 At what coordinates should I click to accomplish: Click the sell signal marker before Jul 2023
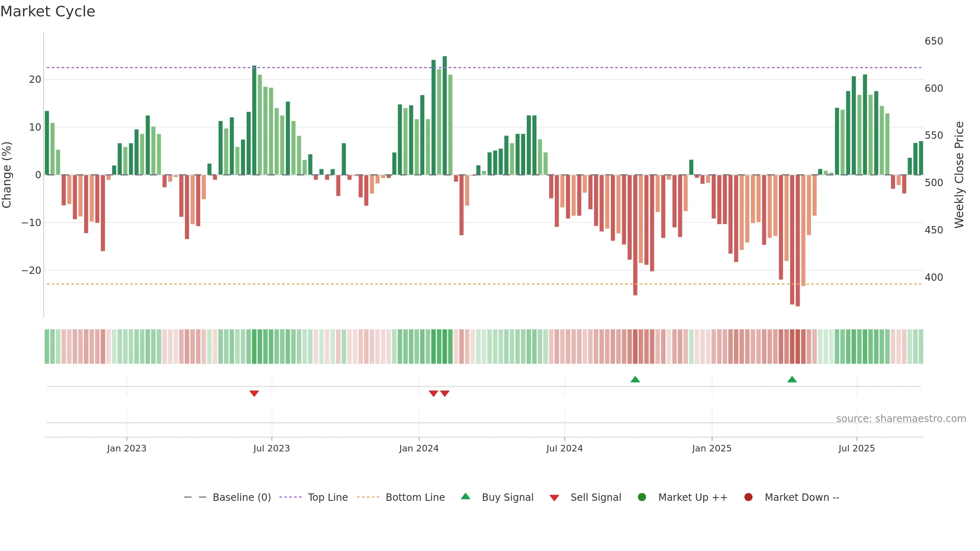[x=254, y=393]
